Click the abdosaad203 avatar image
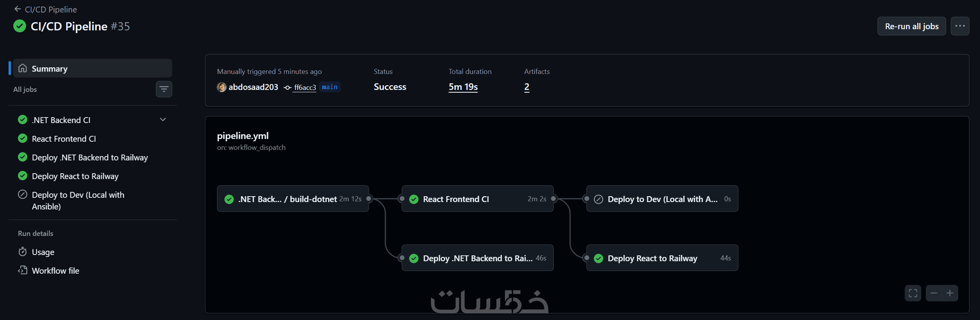The height and width of the screenshot is (320, 980). tap(222, 87)
